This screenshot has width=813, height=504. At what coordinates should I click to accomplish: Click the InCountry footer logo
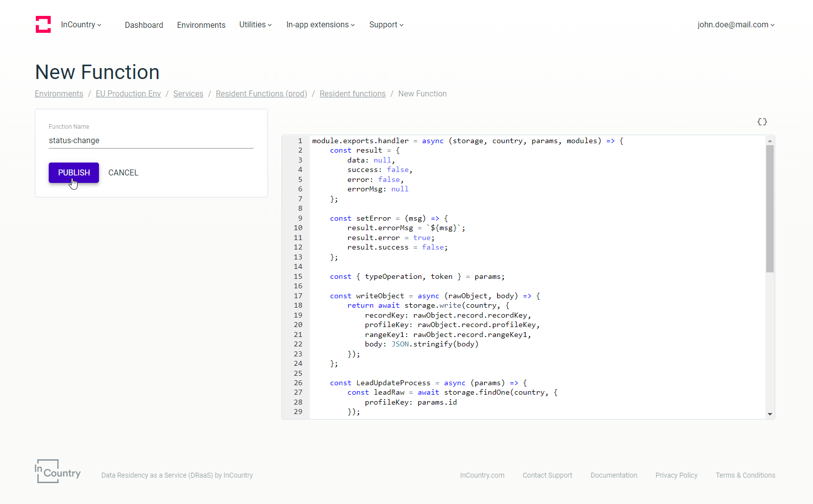point(58,471)
